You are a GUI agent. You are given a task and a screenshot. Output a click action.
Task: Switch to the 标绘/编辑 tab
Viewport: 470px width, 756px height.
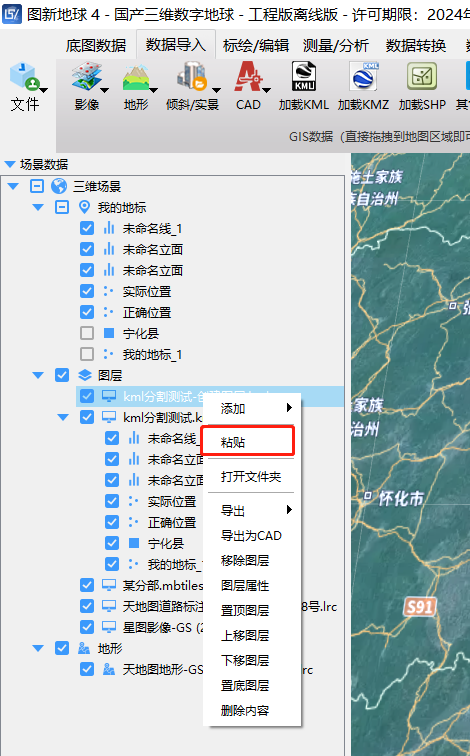pyautogui.click(x=256, y=45)
